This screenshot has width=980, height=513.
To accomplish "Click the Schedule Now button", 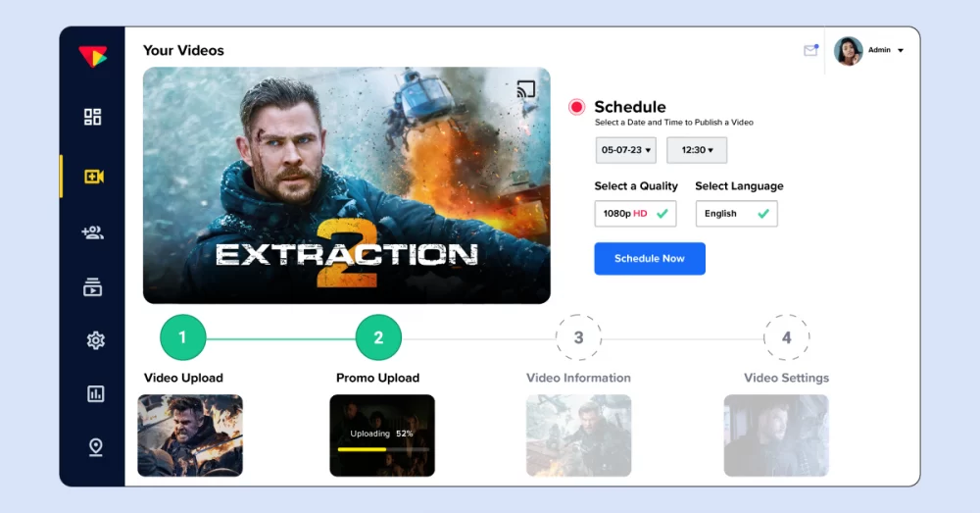I will click(649, 259).
